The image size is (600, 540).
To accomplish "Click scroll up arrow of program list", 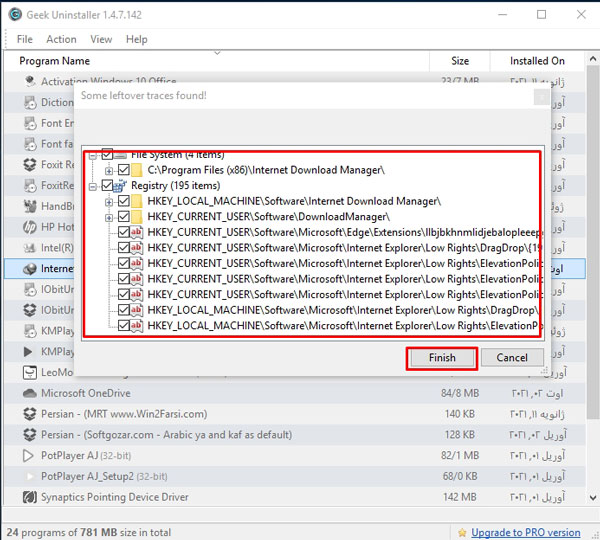I will pos(593,59).
